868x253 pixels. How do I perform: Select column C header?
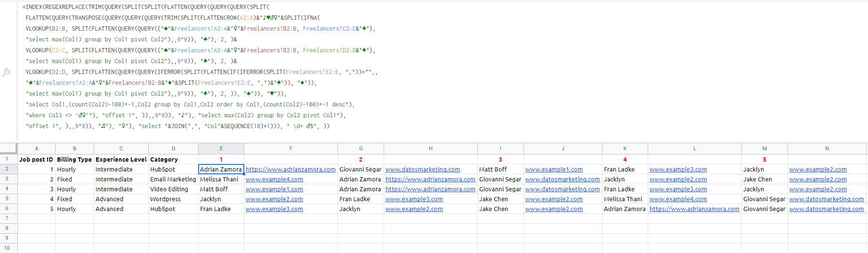[121, 148]
